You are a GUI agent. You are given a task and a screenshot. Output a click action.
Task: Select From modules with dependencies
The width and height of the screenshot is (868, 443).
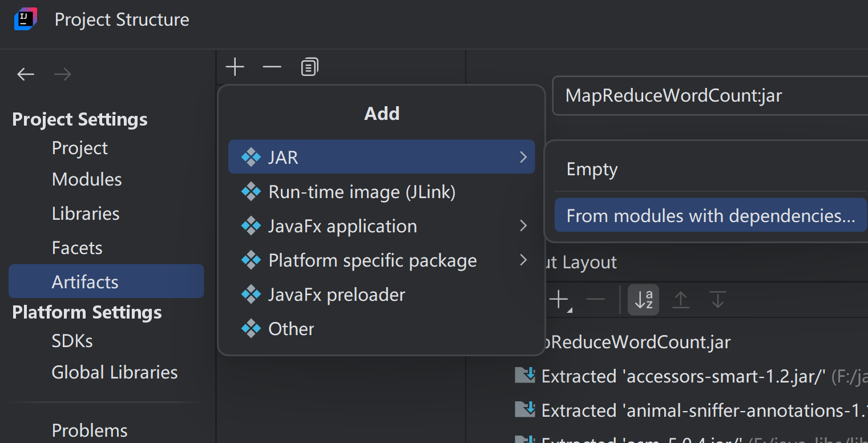710,215
